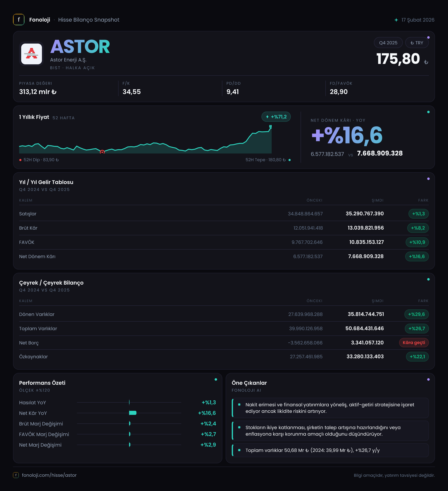448x491 pixels.
Task: Click the FAVÖK Marj Değişimi bar
Action: pos(130,434)
